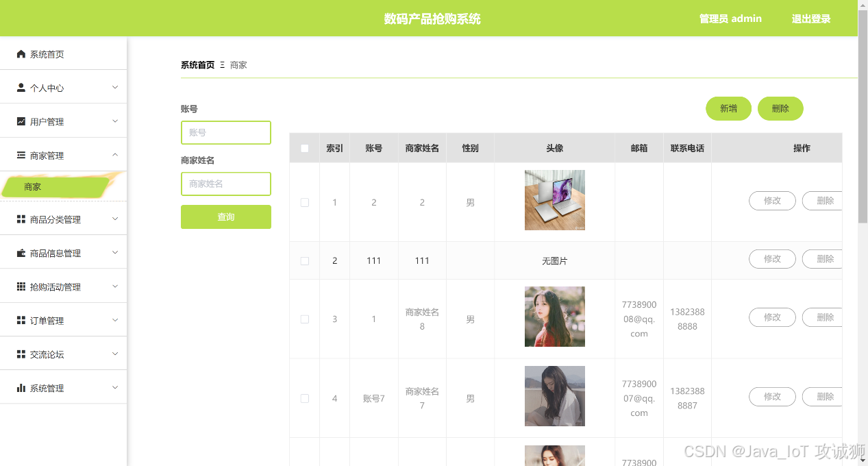
Task: Open the laptop avatar thumbnail in row 1
Action: click(555, 200)
